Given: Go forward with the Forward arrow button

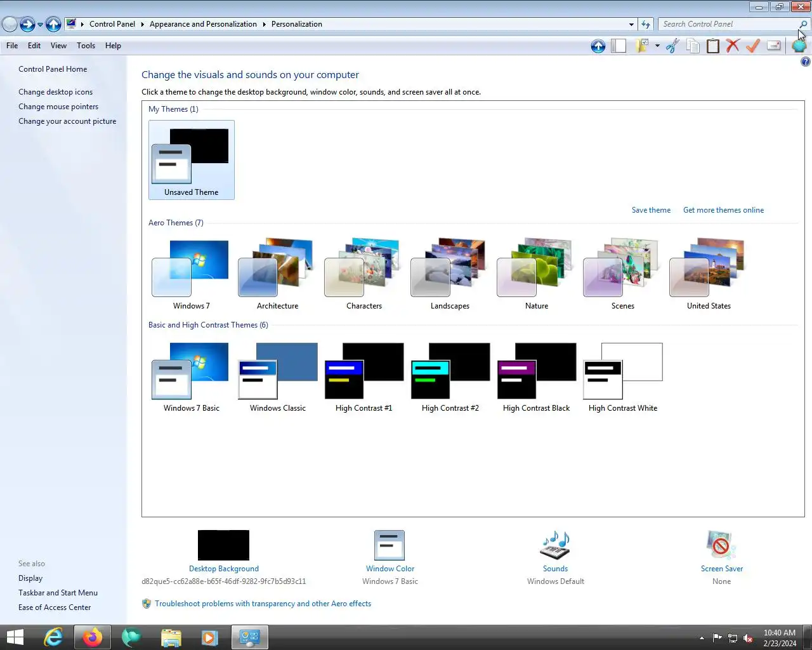Looking at the screenshot, I should (27, 24).
